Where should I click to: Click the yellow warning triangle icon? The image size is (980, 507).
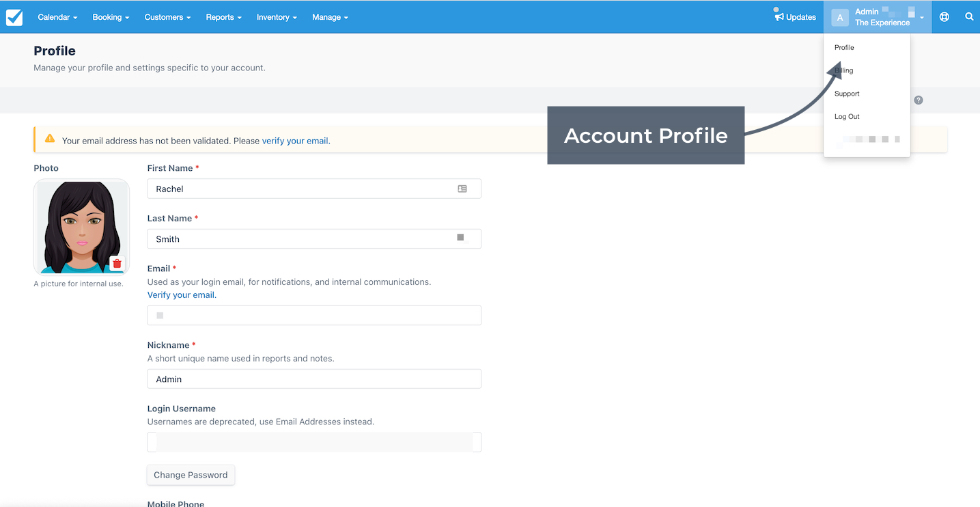pos(50,139)
